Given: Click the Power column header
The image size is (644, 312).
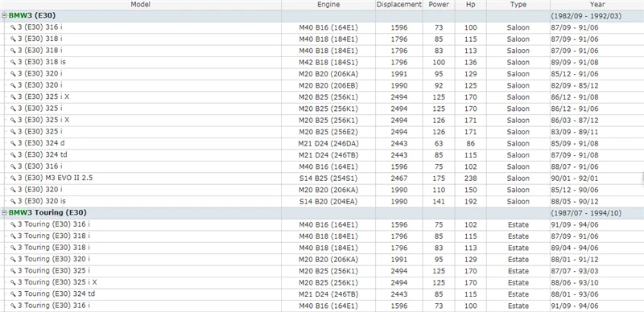Looking at the screenshot, I should coord(439,5).
